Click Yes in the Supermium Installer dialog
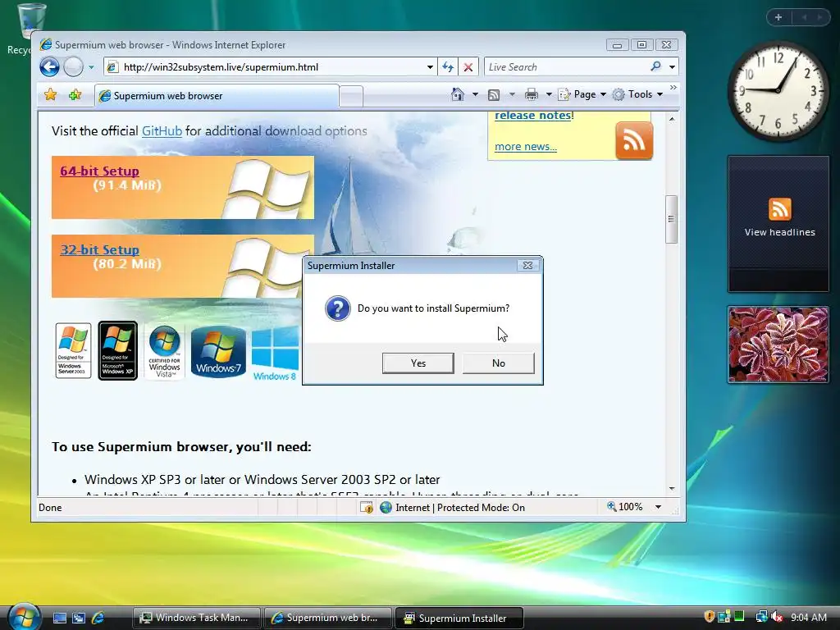Viewport: 840px width, 630px height. coord(418,363)
